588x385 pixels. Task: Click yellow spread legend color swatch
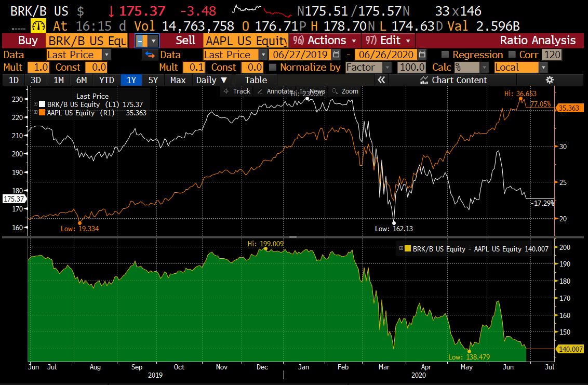click(x=407, y=248)
